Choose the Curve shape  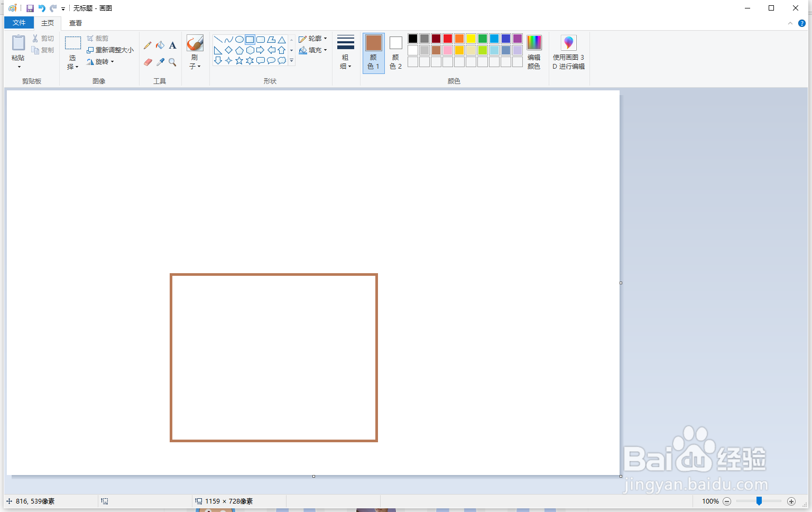[x=228, y=40]
